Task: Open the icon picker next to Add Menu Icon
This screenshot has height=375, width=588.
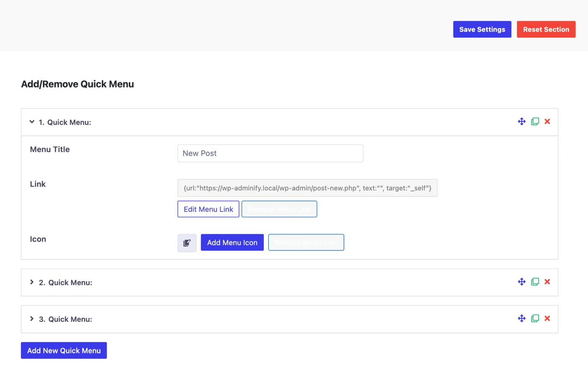Action: [187, 242]
